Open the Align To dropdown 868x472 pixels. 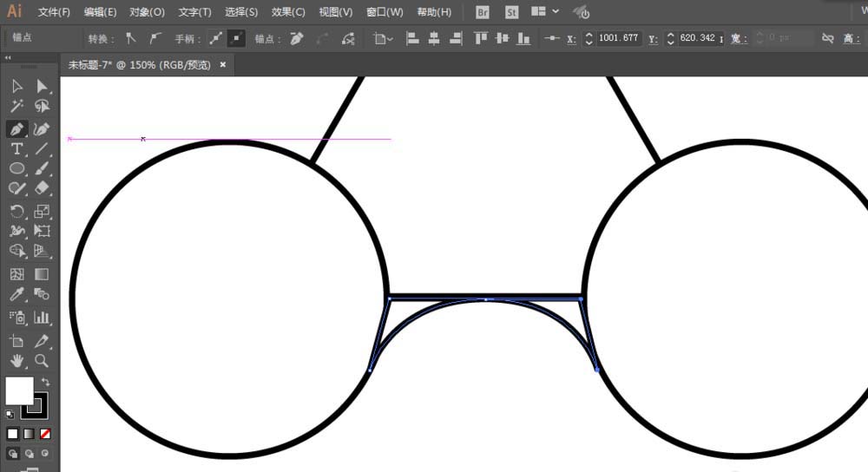383,38
